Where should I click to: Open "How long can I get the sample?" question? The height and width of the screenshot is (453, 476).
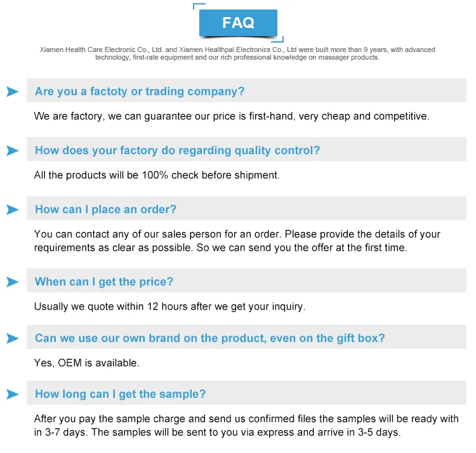pyautogui.click(x=121, y=394)
